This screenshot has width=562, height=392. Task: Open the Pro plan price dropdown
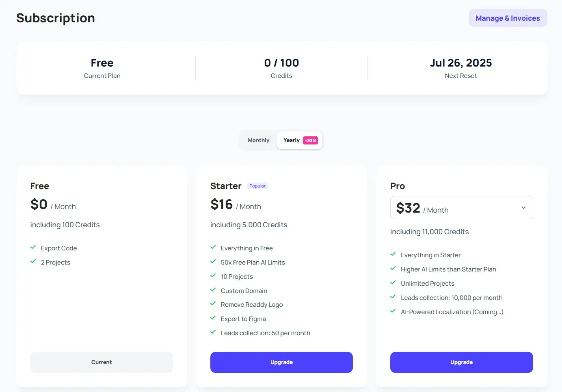pyautogui.click(x=461, y=208)
